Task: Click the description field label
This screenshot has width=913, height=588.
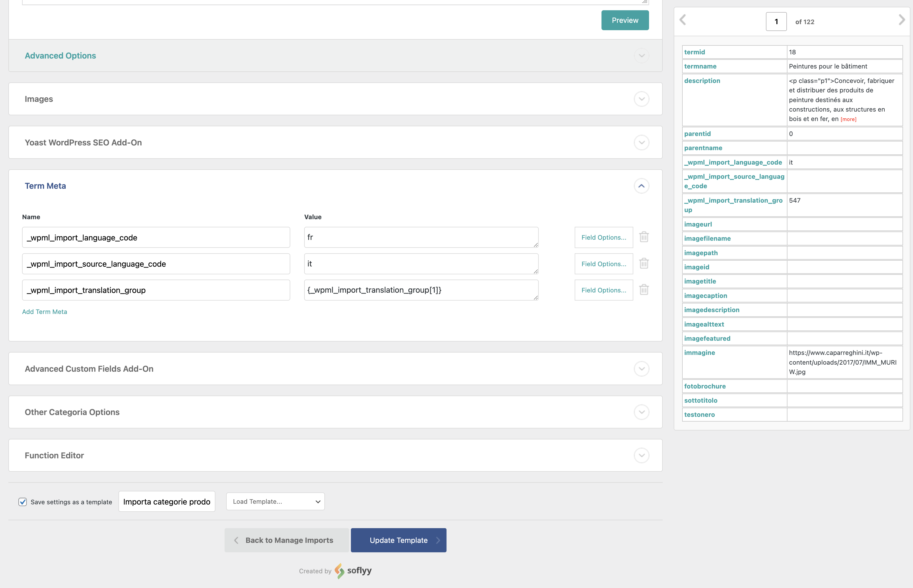Action: (x=702, y=81)
